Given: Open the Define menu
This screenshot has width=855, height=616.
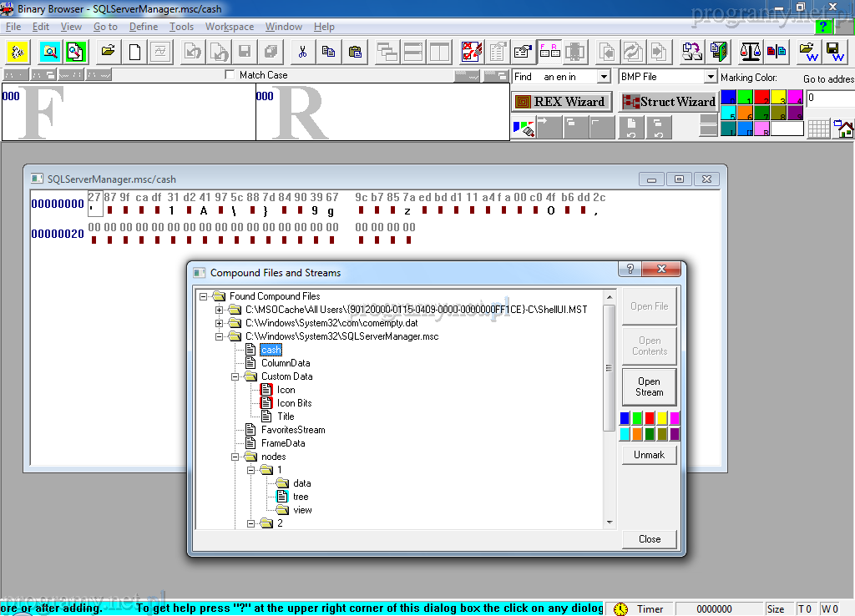Looking at the screenshot, I should pos(144,27).
